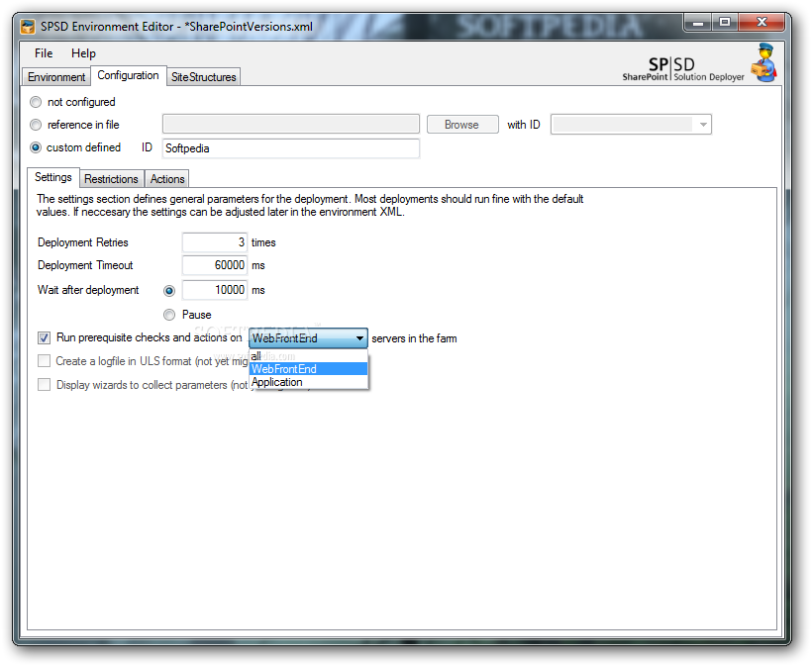Toggle Display wizards to collect parameters checkbox
Image resolution: width=812 pixels, height=666 pixels.
point(44,385)
